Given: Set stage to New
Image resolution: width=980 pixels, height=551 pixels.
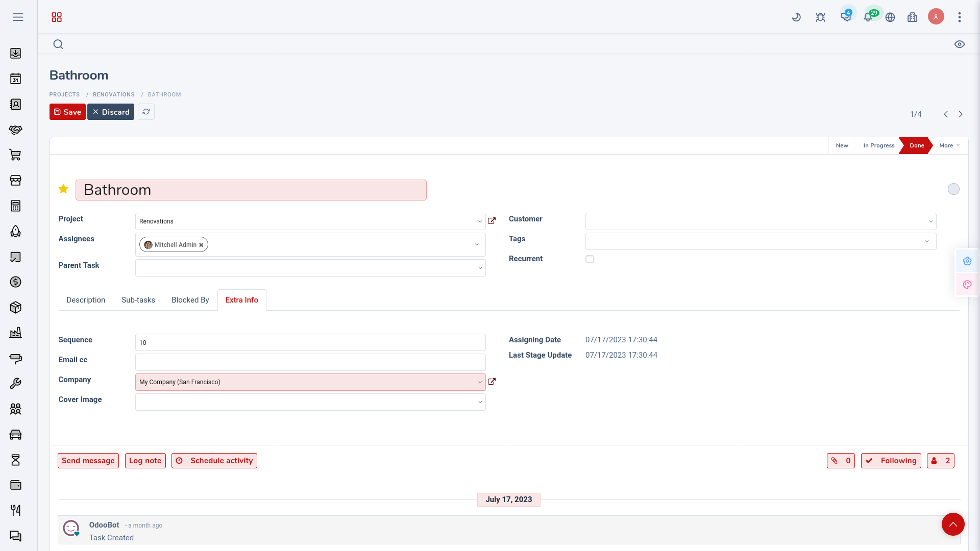Looking at the screenshot, I should click(x=842, y=145).
